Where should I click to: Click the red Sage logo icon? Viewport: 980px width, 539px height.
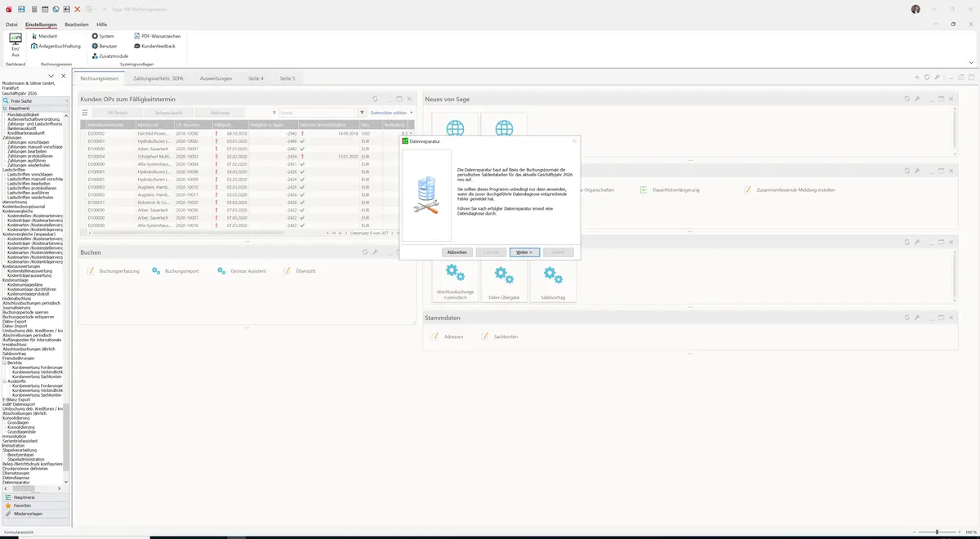[x=8, y=9]
